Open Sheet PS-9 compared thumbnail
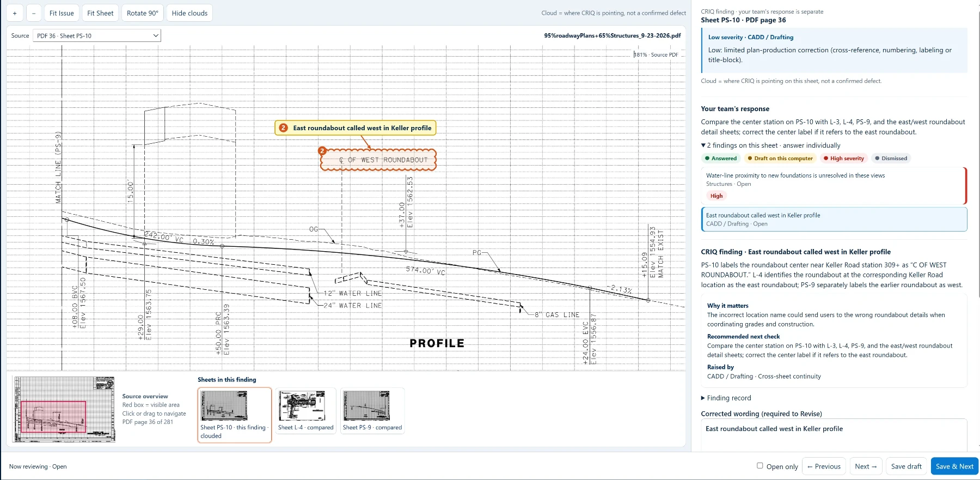Image resolution: width=980 pixels, height=480 pixels. (x=372, y=410)
